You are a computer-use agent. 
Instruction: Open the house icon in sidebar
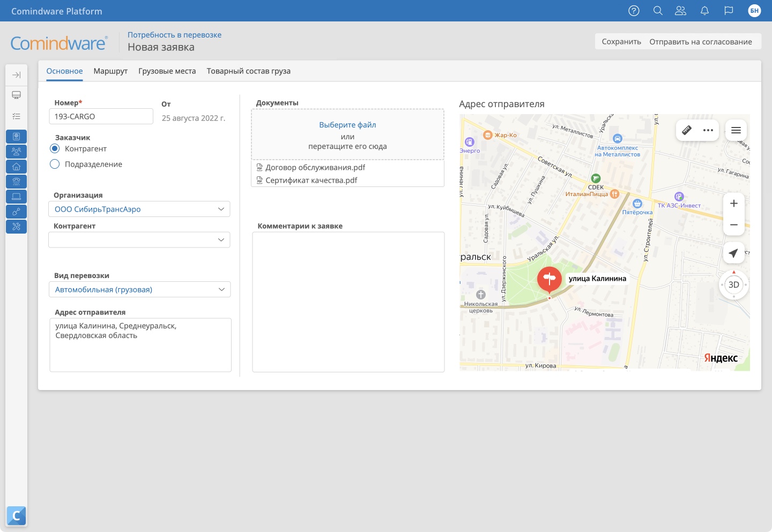tap(17, 167)
